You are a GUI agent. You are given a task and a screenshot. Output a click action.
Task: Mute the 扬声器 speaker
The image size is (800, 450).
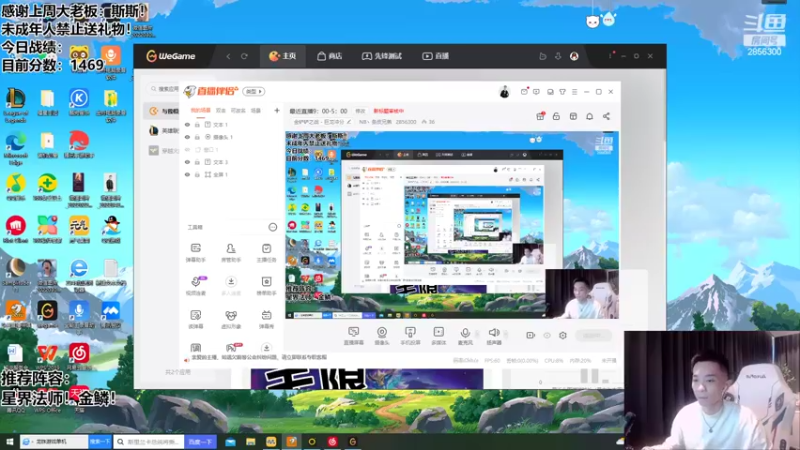click(x=494, y=336)
